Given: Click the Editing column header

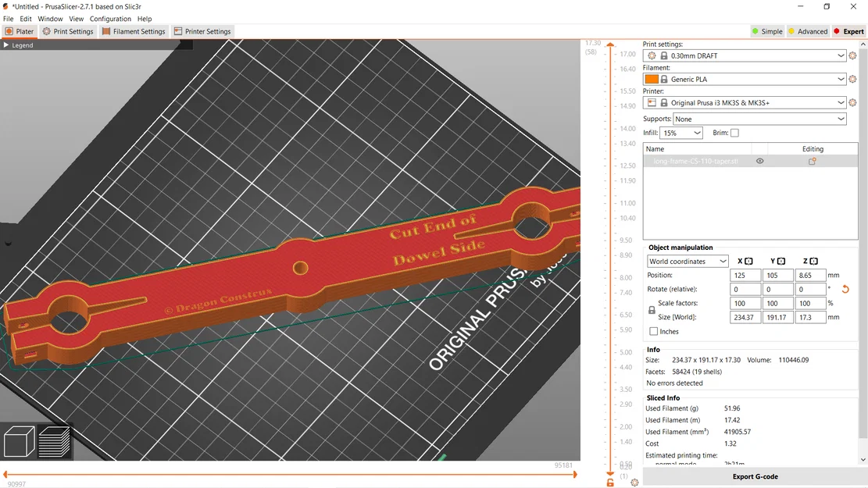Looking at the screenshot, I should 813,149.
